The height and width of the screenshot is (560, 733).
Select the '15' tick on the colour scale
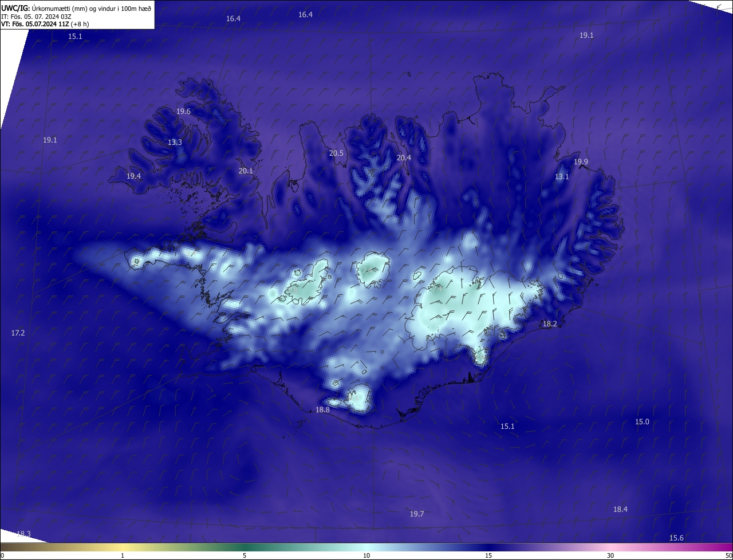[488, 555]
